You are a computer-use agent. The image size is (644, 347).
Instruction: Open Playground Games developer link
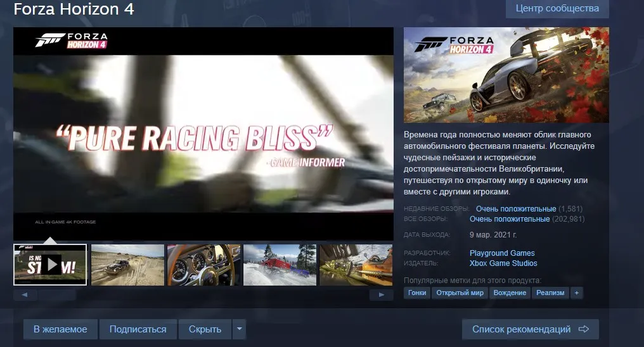(502, 253)
